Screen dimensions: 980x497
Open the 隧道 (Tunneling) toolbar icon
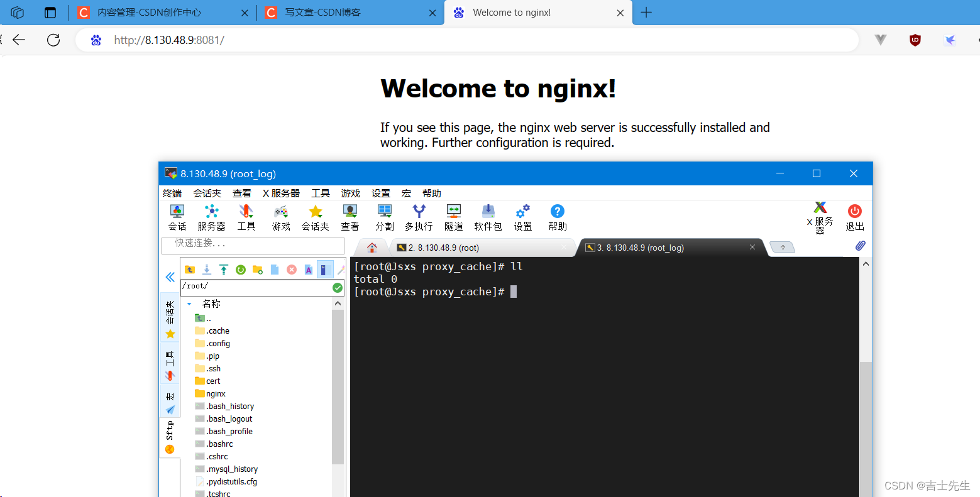coord(454,217)
